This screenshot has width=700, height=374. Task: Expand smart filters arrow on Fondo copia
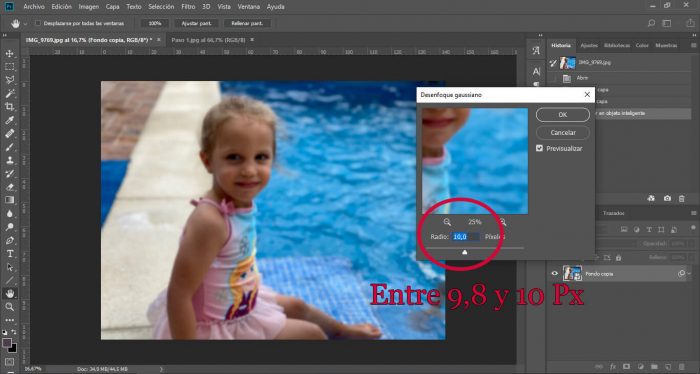tap(689, 274)
